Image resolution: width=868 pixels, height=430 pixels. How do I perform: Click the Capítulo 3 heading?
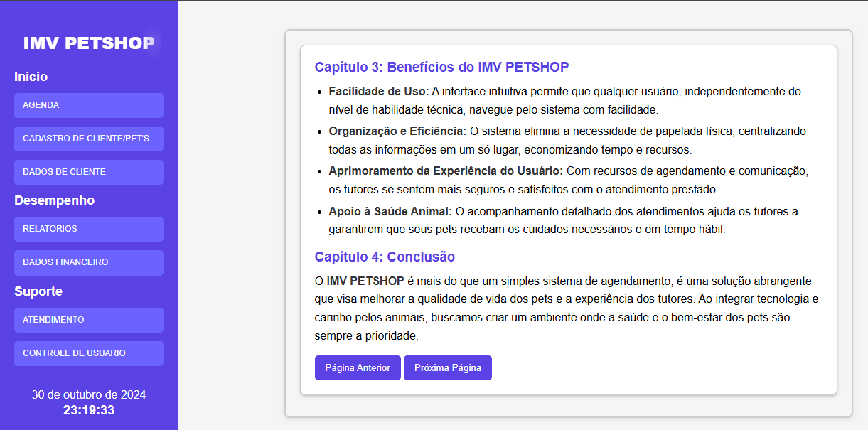pyautogui.click(x=441, y=67)
